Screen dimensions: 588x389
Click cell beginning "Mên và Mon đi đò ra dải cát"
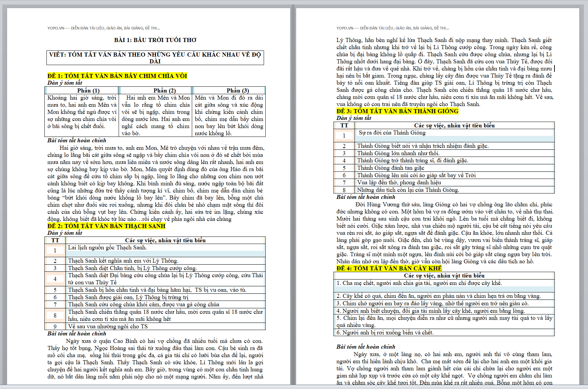tap(229, 115)
